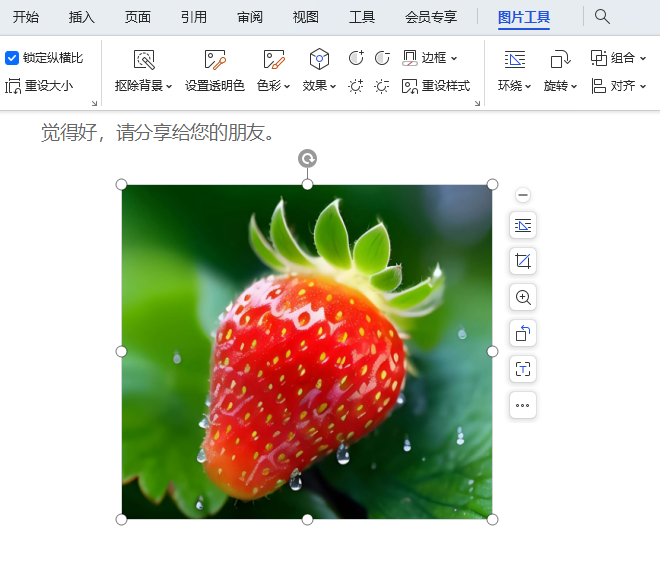Screen dimensions: 660x569
Task: Click the floating crop icon
Action: coord(523,261)
